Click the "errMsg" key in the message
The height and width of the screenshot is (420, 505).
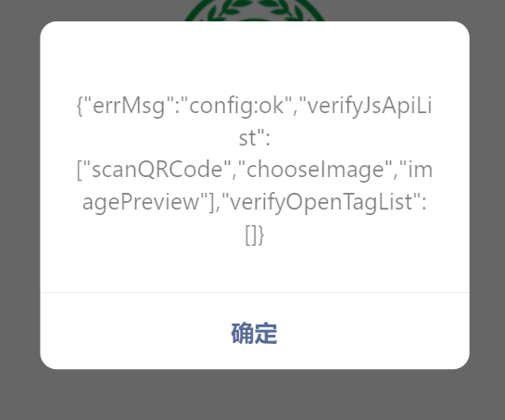point(129,106)
